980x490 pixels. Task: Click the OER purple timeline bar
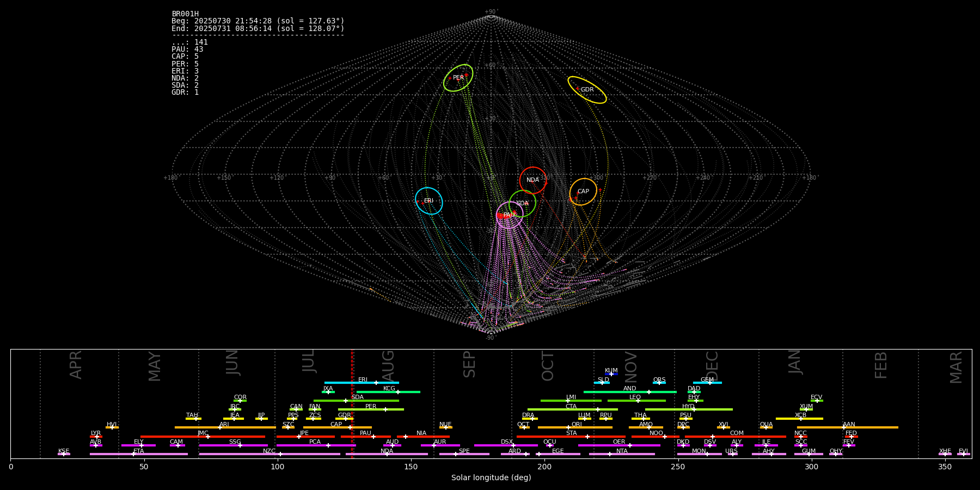pyautogui.click(x=619, y=445)
